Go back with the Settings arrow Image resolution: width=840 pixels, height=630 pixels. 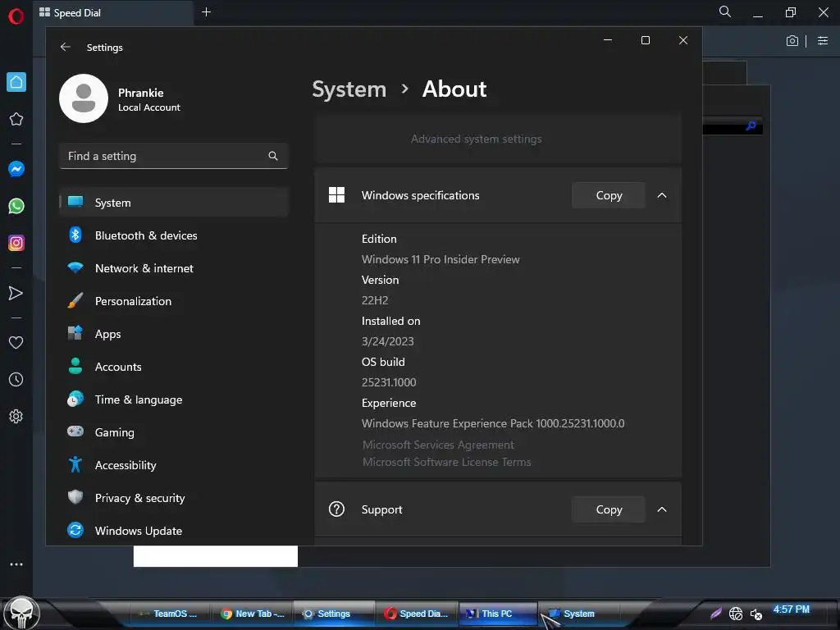click(x=66, y=47)
